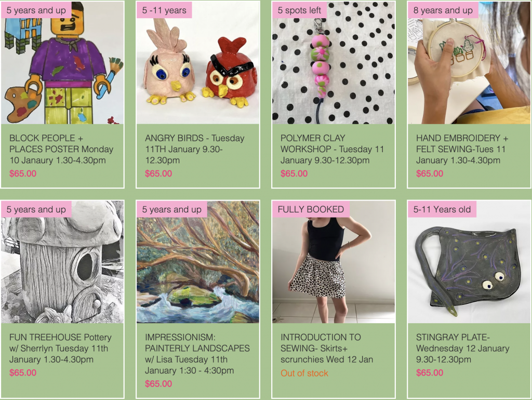
Task: Open FUN TREEHOUSE Pottery w/ Sherrlyn link
Action: click(x=60, y=349)
